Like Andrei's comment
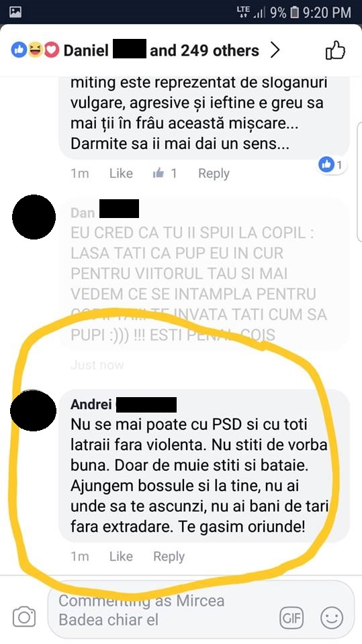Image resolution: width=362 pixels, height=644 pixels. point(121,556)
